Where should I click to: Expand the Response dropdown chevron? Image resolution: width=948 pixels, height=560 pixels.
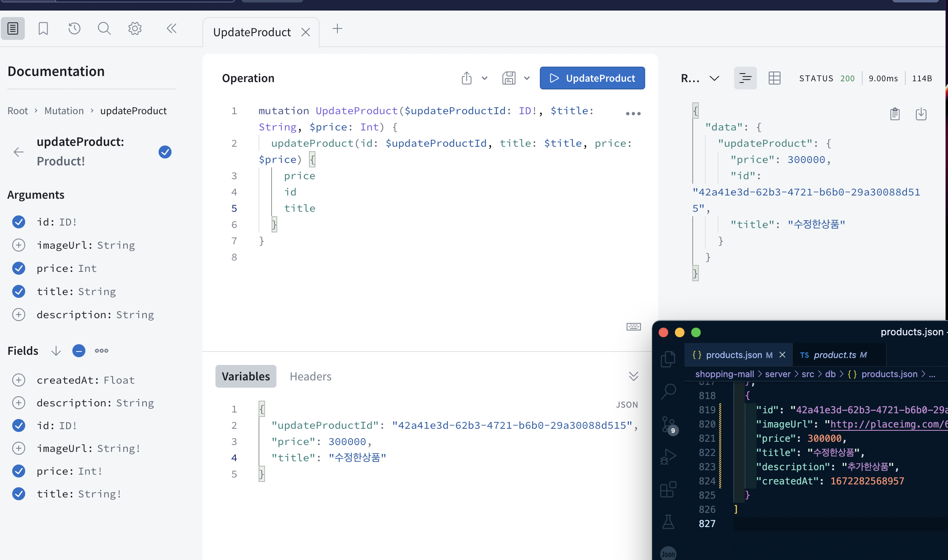(714, 78)
